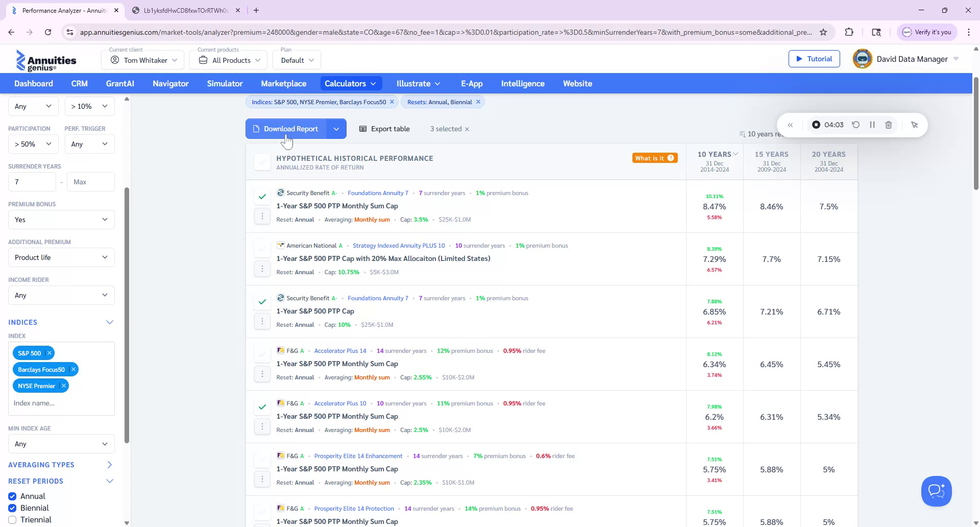The width and height of the screenshot is (980, 527).
Task: Expand the Download Report dropdown arrow
Action: click(336, 129)
